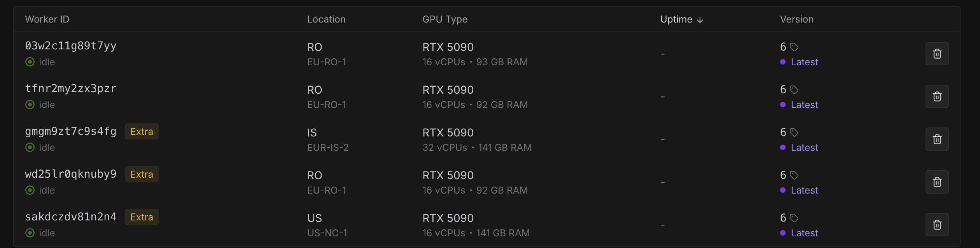Click Extra badge on worker gmgm9zt7c9s4fg

coord(142,131)
